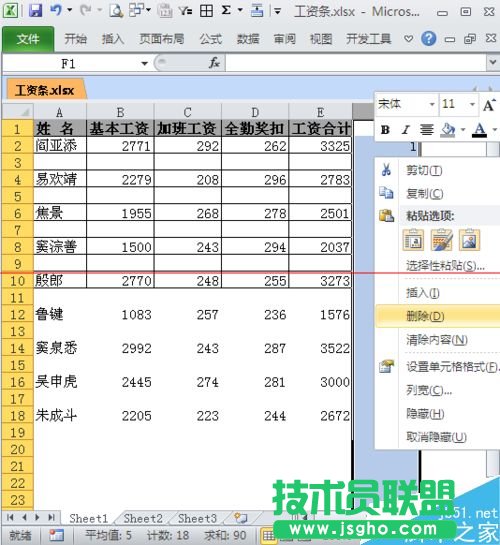
Task: Click the insert new worksheet tab icon
Action: tap(240, 518)
